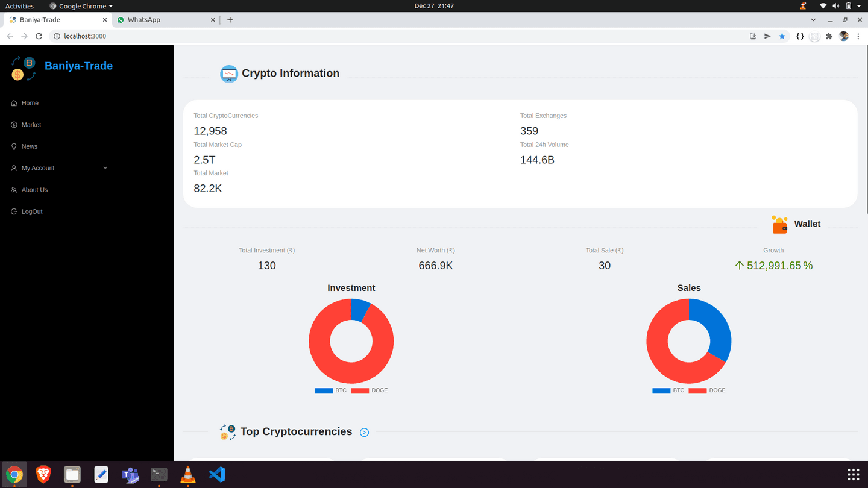Click the News lightbulb icon
Screen dimensions: 868x488
click(x=14, y=146)
